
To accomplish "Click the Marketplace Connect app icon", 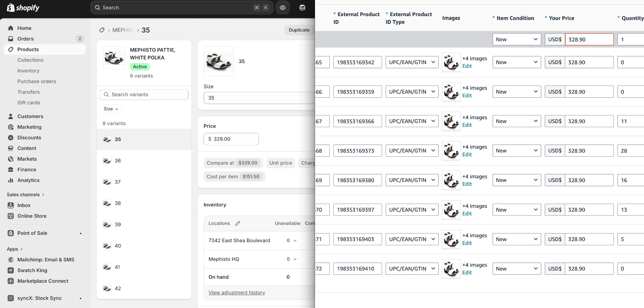I will (x=11, y=281).
